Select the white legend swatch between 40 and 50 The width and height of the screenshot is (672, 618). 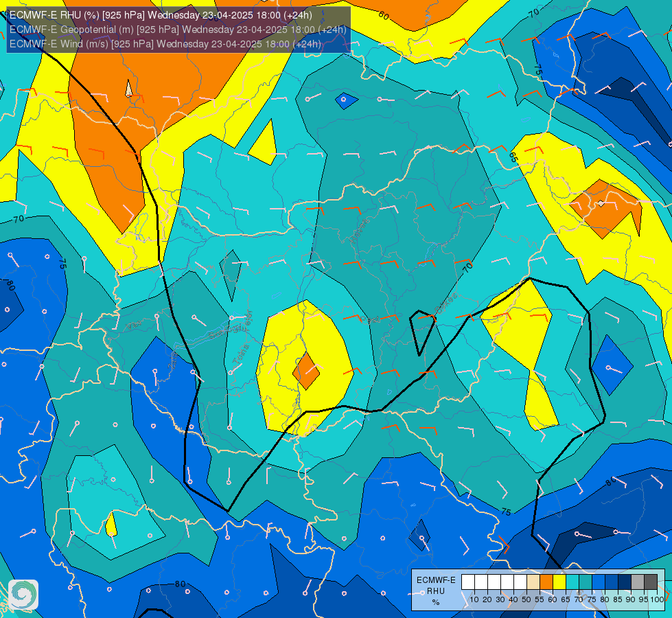click(x=520, y=582)
